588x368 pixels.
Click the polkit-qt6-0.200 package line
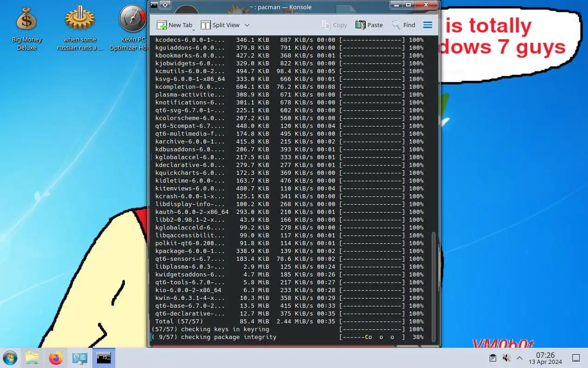[289, 243]
